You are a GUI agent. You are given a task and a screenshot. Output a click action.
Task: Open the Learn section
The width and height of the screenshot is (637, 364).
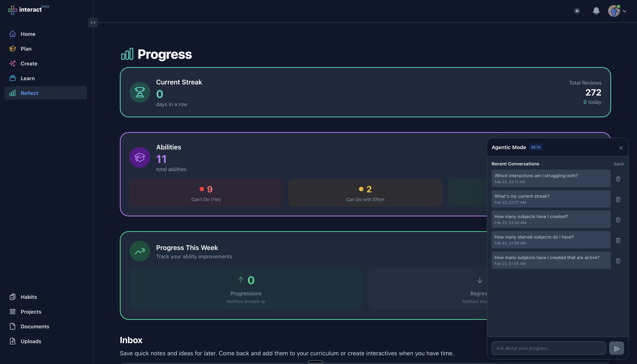pyautogui.click(x=28, y=78)
